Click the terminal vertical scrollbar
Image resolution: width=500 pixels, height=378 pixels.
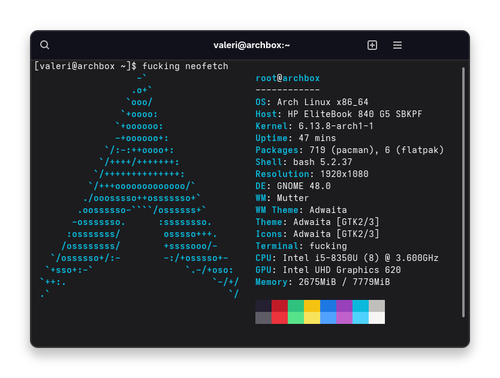[x=463, y=192]
